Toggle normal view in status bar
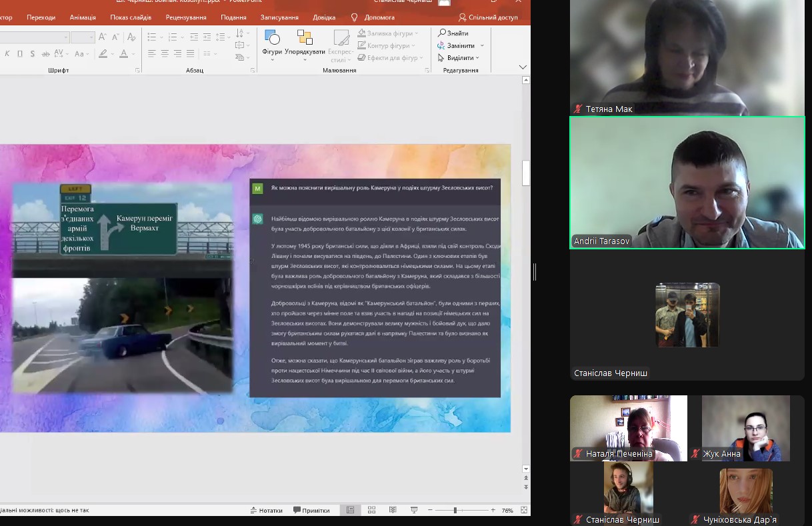The width and height of the screenshot is (812, 526). 350,510
